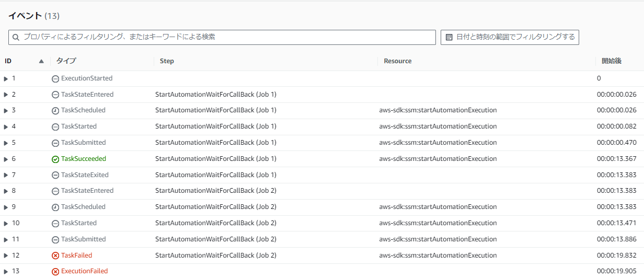Viewport: 644px width, 279px height.
Task: Click the clock icon for TaskScheduled row 3
Action: [55, 111]
